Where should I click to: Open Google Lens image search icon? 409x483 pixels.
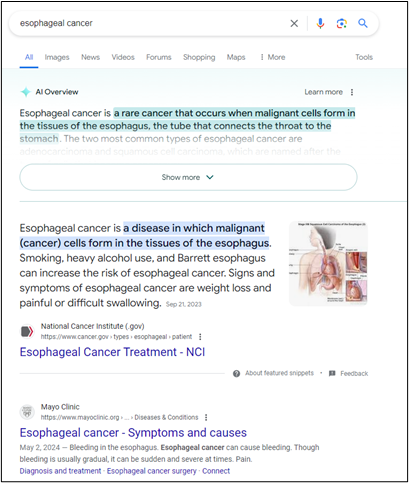pos(342,23)
